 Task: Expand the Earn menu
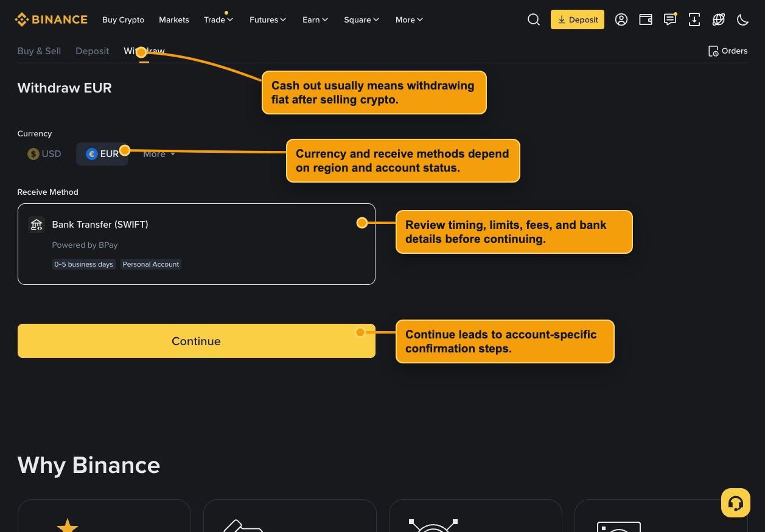(x=315, y=19)
